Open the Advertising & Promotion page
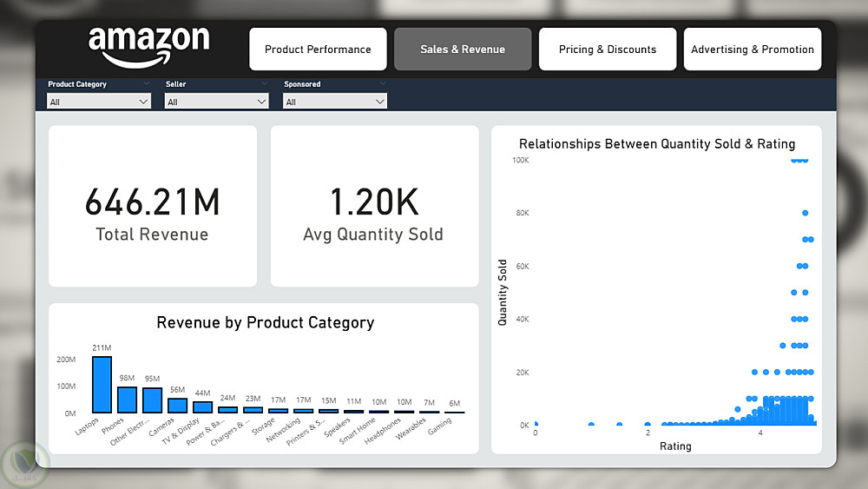Screen dimensions: 868x489 coord(753,50)
